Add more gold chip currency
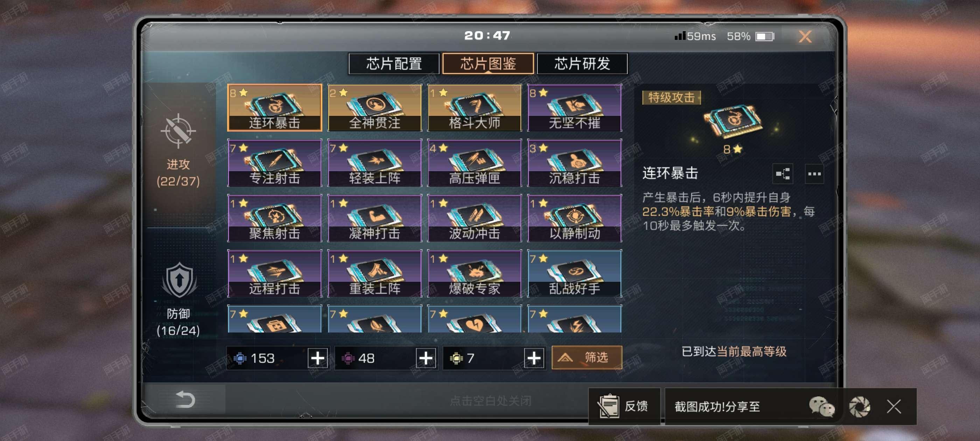 click(x=534, y=358)
